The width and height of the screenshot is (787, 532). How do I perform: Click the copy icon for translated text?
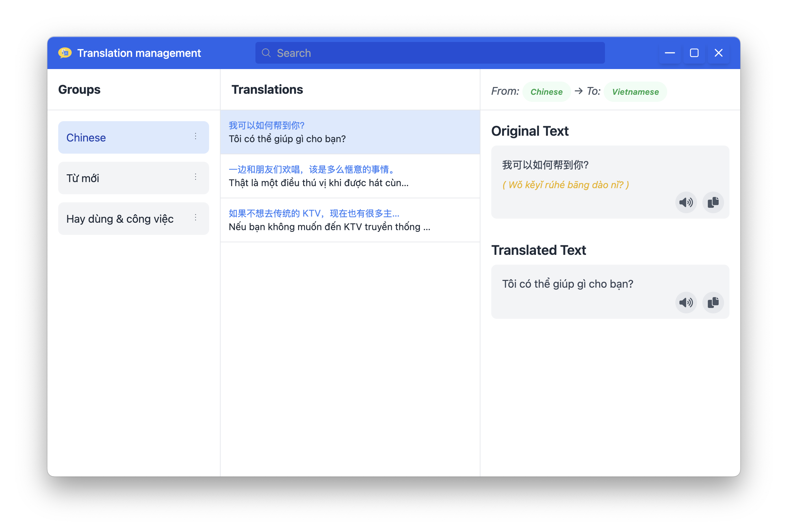[713, 302]
